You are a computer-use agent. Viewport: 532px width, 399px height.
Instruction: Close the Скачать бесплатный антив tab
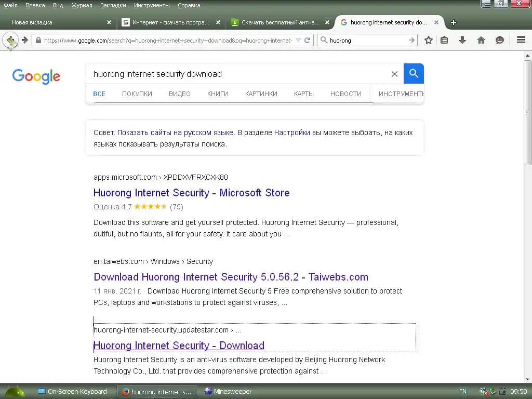(x=327, y=22)
